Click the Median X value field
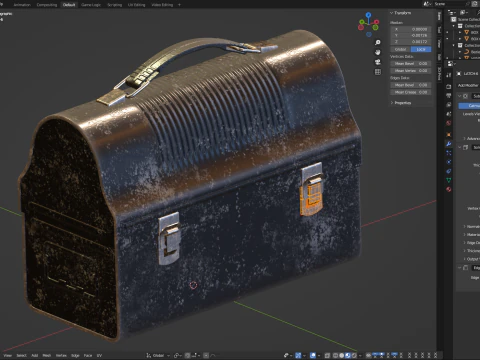Image resolution: width=480 pixels, height=360 pixels. click(x=411, y=29)
